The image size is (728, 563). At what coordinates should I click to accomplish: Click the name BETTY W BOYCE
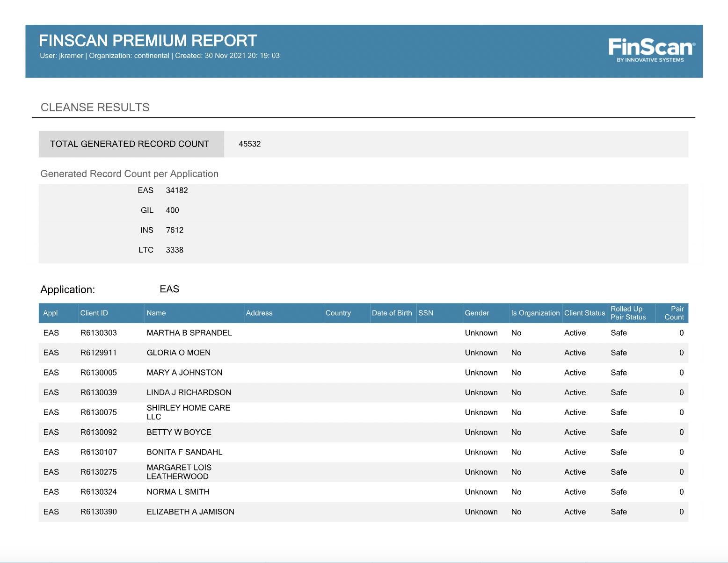[179, 433]
